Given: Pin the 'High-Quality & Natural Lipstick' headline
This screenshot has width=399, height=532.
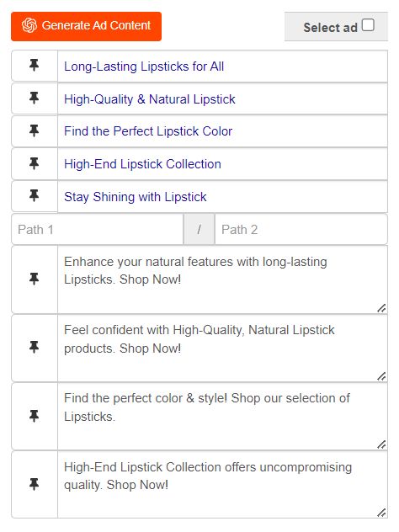Looking at the screenshot, I should (x=34, y=98).
